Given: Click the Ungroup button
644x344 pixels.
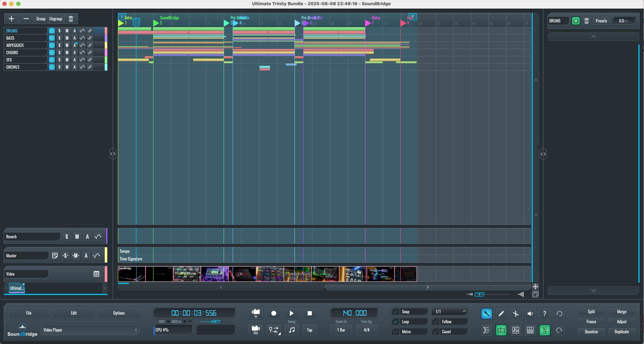Looking at the screenshot, I should pyautogui.click(x=56, y=19).
